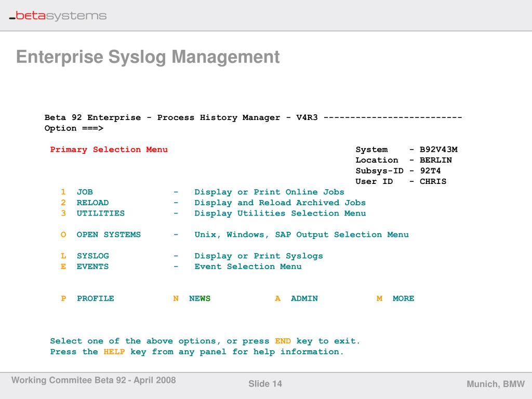Click the 'Display or Print Online Jobs' description
Screen dimensions: 532x399
(270, 192)
